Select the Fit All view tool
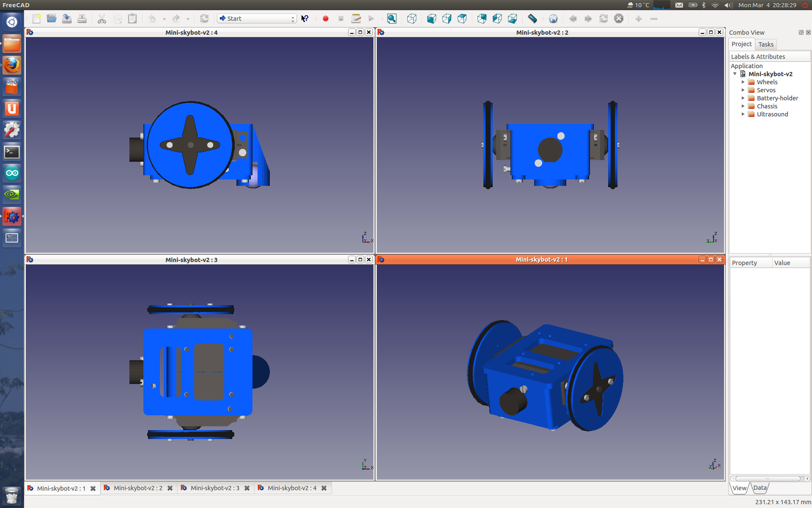Image resolution: width=812 pixels, height=508 pixels. (x=392, y=19)
